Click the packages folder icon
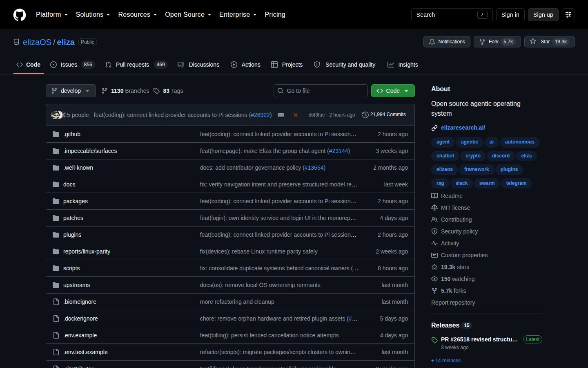Screen dimensions: 588x368 56,201
